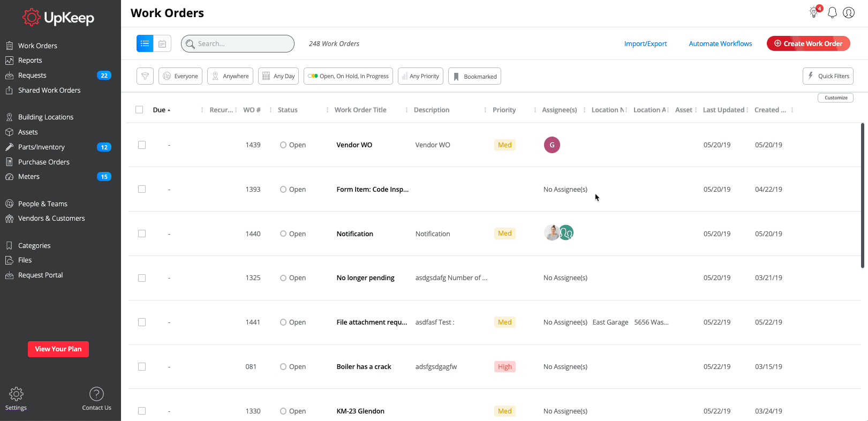Switch to the calendar view icon
868x421 pixels.
pyautogui.click(x=162, y=43)
